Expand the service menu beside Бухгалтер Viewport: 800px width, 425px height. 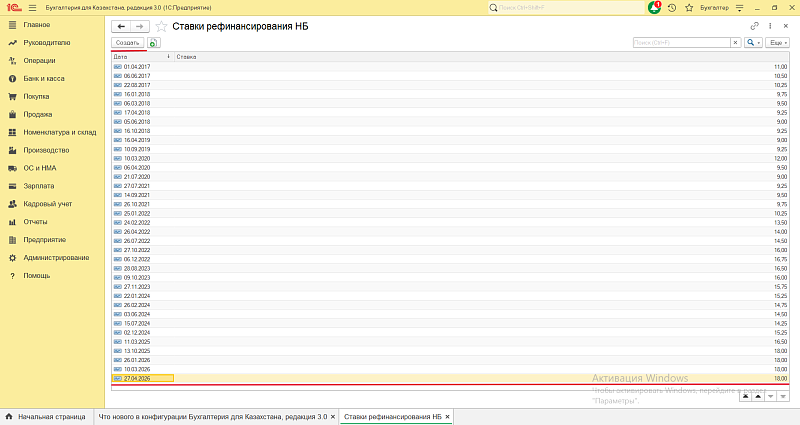pos(739,8)
